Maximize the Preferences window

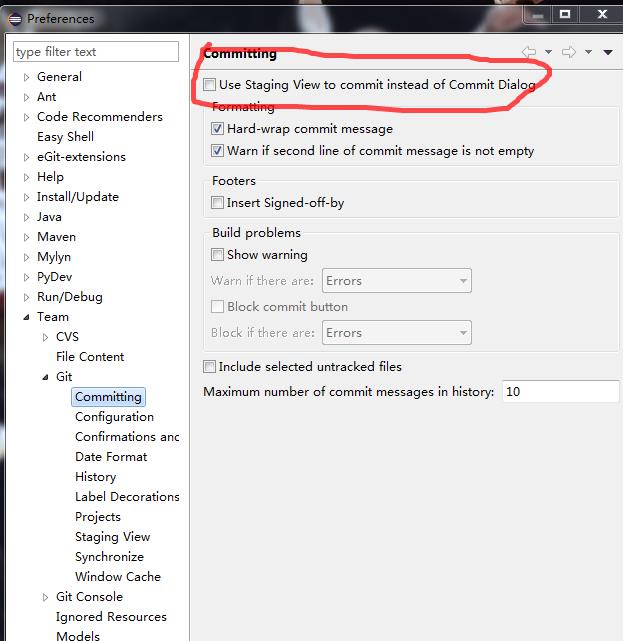pos(565,14)
